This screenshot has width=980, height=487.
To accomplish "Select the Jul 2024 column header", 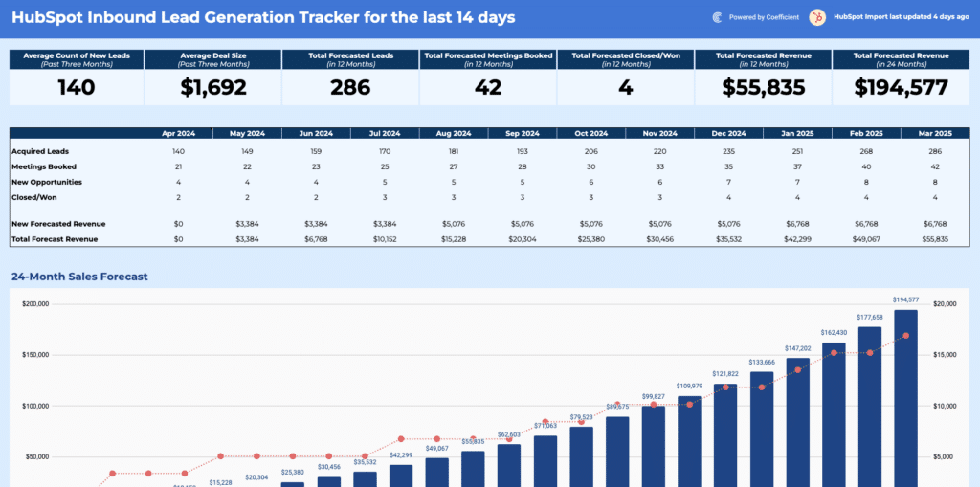I will pyautogui.click(x=385, y=133).
